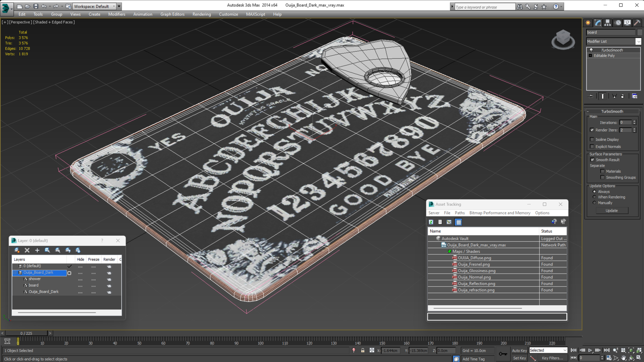Image resolution: width=644 pixels, height=362 pixels.
Task: Click Add Selected Objects plus icon
Action: 37,250
